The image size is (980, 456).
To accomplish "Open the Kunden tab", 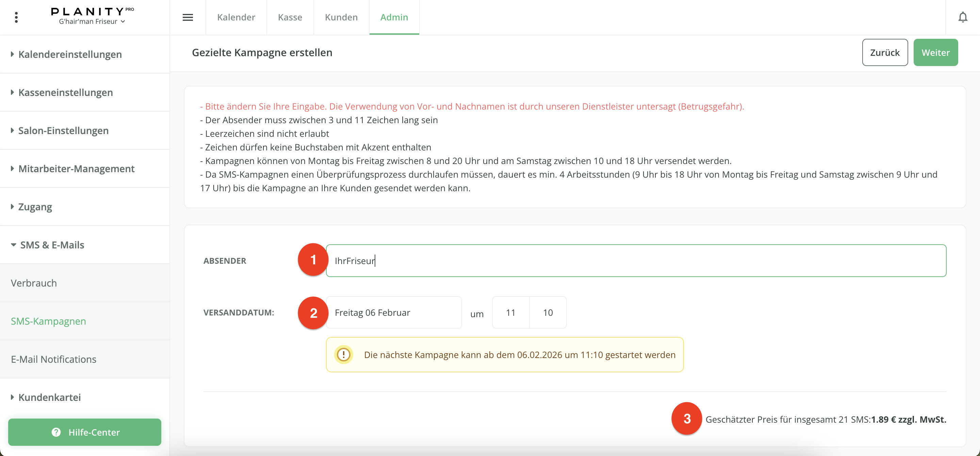I will (341, 17).
